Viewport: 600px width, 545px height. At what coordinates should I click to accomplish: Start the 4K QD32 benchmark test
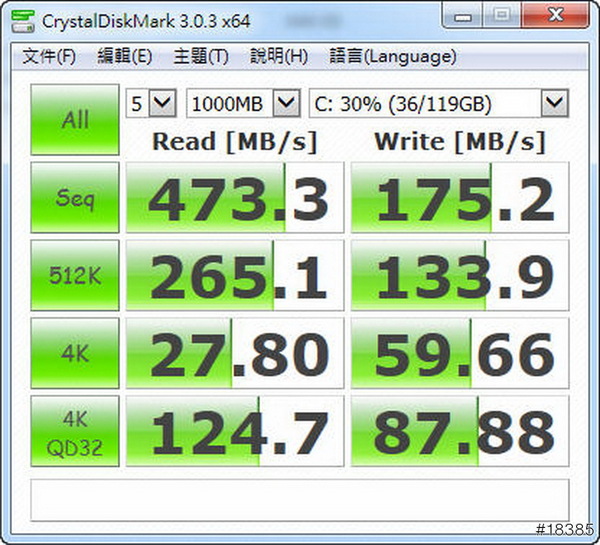(x=75, y=431)
